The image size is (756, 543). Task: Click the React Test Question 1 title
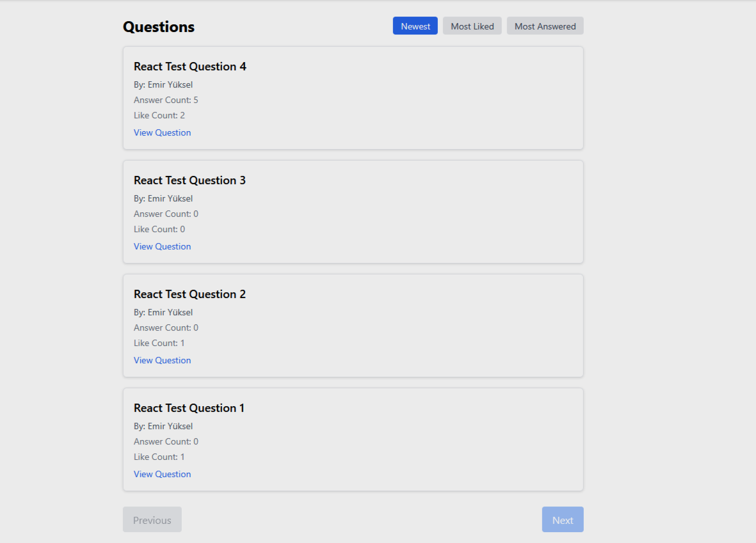[189, 408]
